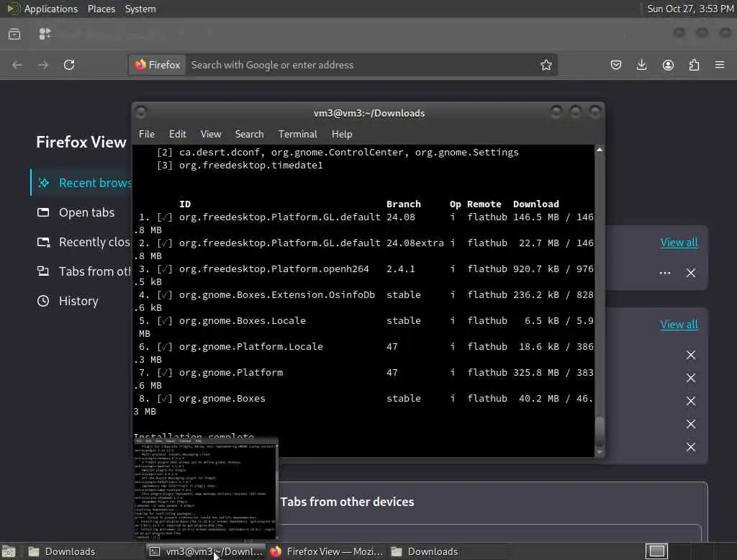
Task: Select Tabs from other devices in sidebar
Action: [x=83, y=272]
